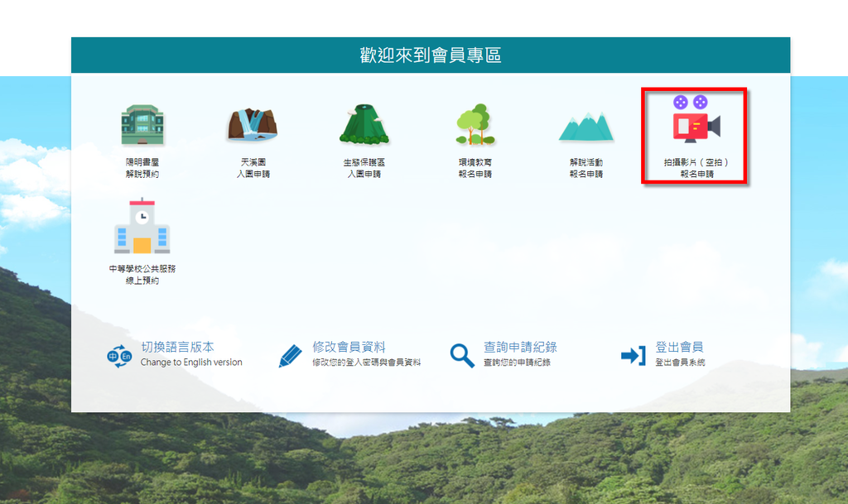Open 生態保護區 入園申請 link text
Screen dimensions: 848x504
pyautogui.click(x=364, y=168)
